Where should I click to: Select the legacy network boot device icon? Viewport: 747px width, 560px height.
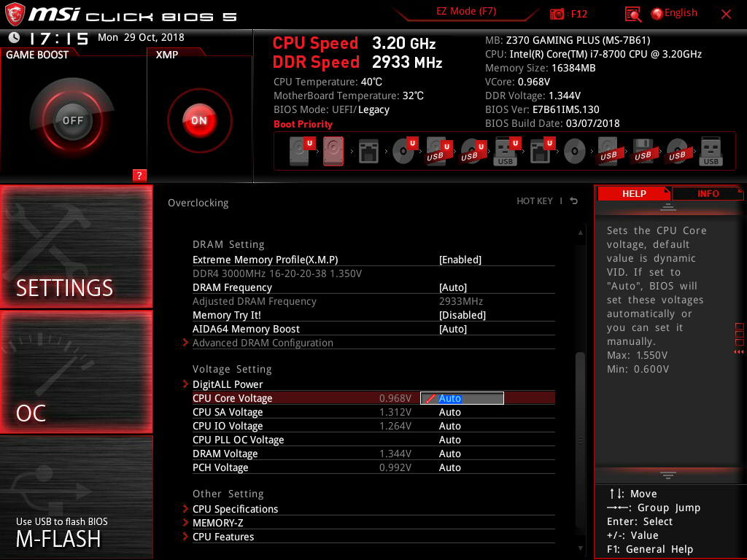click(x=368, y=152)
